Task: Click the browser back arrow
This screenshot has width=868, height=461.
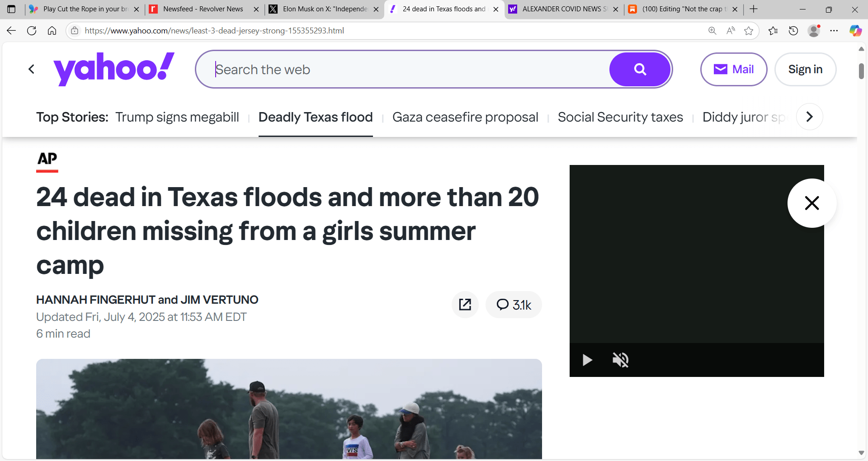Action: 11,31
